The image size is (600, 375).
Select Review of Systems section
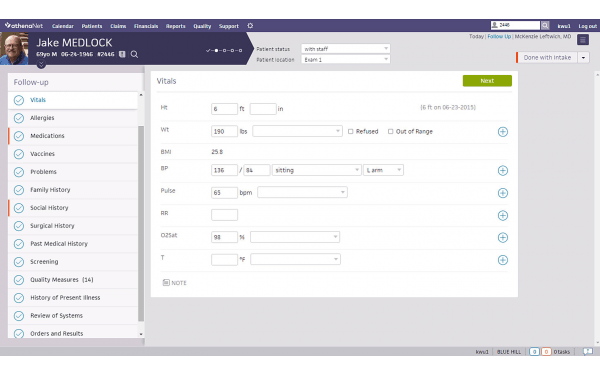point(73,316)
